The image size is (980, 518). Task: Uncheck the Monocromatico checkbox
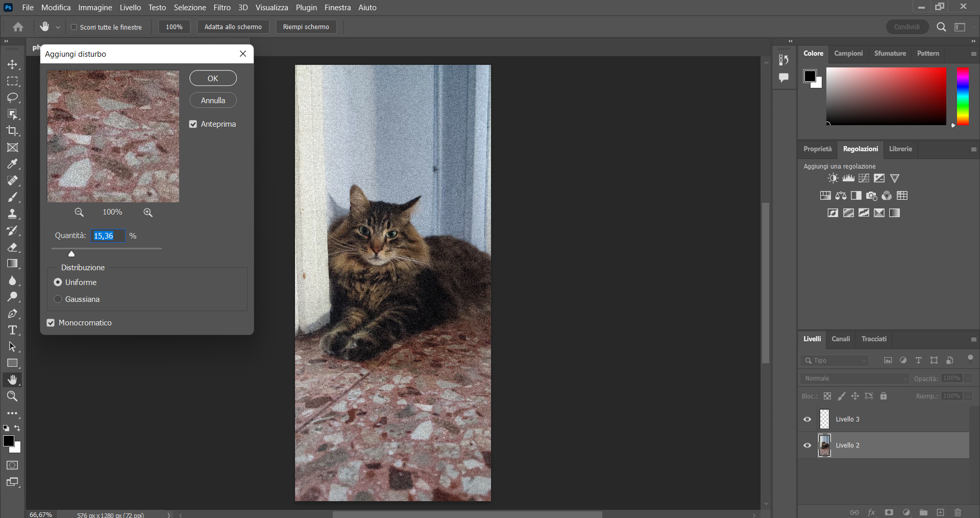50,322
